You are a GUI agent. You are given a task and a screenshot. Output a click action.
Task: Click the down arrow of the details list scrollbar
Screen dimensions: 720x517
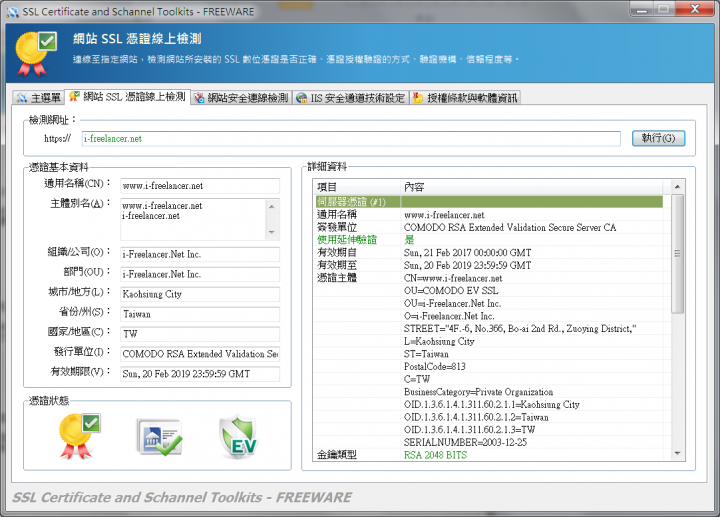pos(677,454)
